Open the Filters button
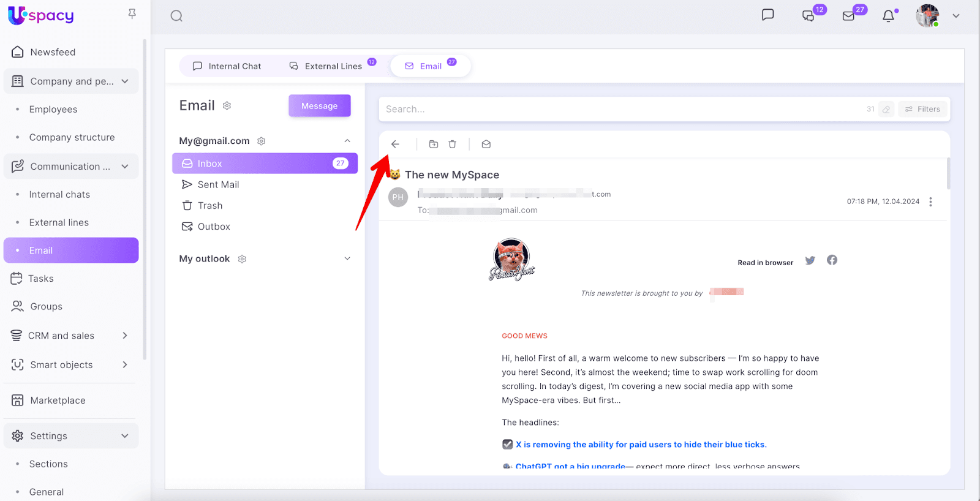Viewport: 980px width, 501px height. click(x=922, y=109)
